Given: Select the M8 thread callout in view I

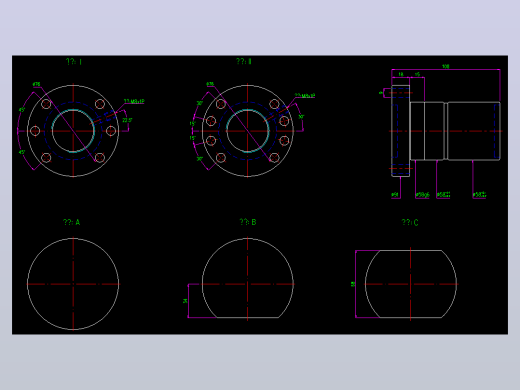Looking at the screenshot, I should tap(134, 101).
